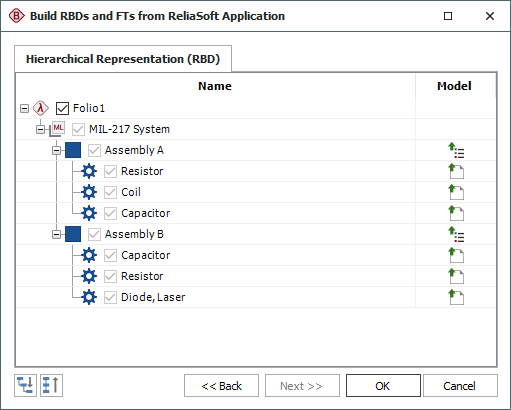Click the OK button
This screenshot has height=410, width=511.
(x=383, y=386)
